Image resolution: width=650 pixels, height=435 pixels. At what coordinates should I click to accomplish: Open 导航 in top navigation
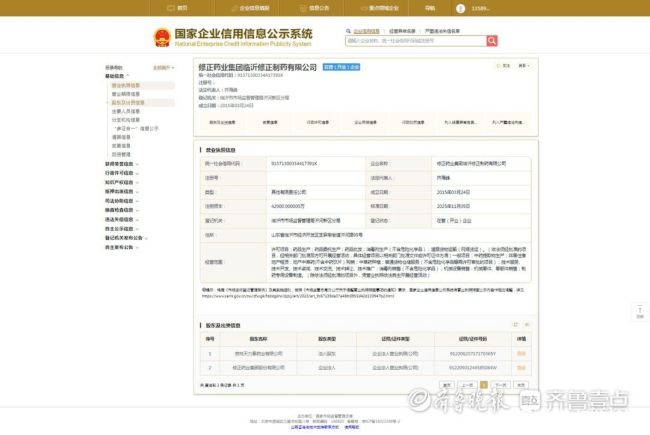[430, 8]
